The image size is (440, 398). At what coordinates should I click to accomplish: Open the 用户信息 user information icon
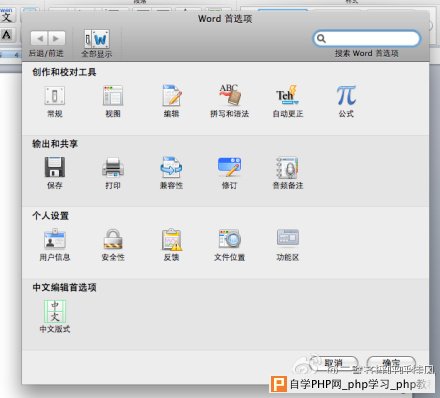coord(55,239)
